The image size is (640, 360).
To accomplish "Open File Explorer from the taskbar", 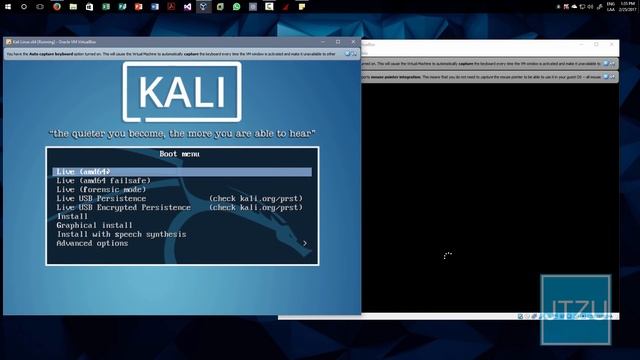I will click(x=73, y=7).
